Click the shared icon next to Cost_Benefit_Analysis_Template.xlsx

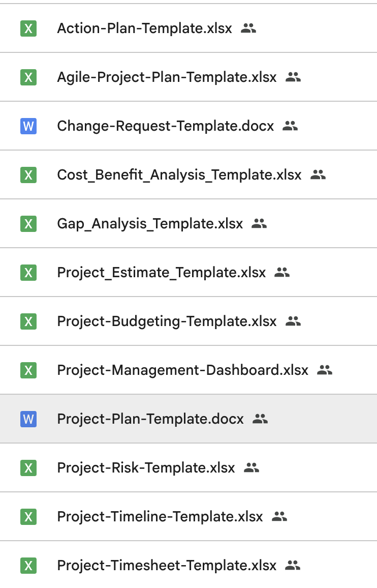click(x=318, y=174)
